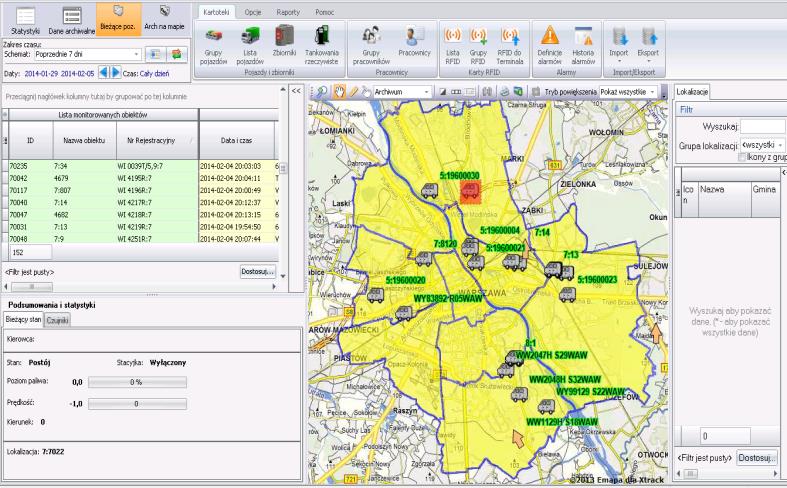Click the Poziom paliwa progress bar
The image size is (787, 488).
(137, 383)
